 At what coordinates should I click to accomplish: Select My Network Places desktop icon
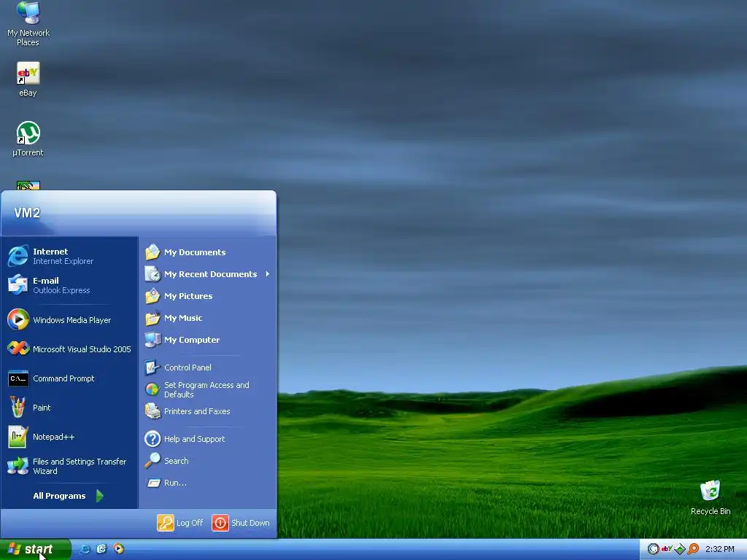tap(28, 24)
